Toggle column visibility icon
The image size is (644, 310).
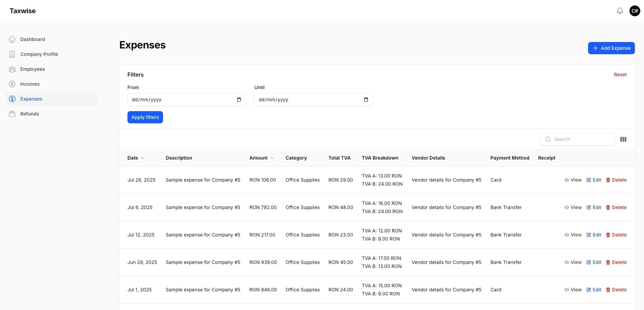pos(623,139)
